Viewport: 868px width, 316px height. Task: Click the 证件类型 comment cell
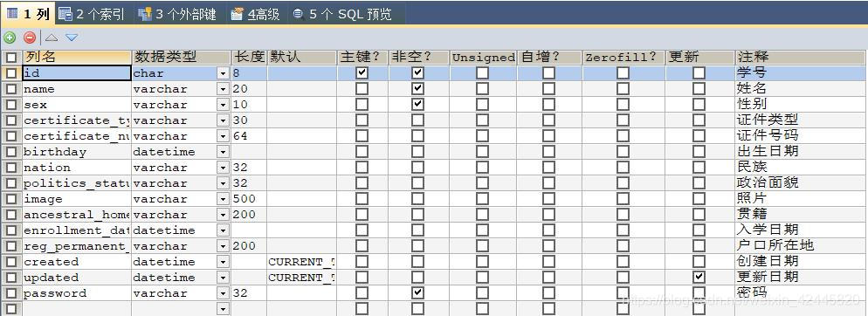pyautogui.click(x=800, y=120)
